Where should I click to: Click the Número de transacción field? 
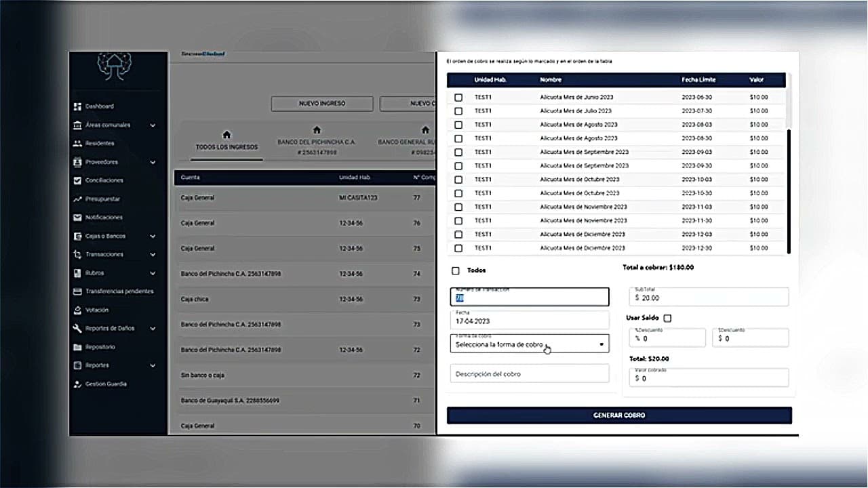530,297
